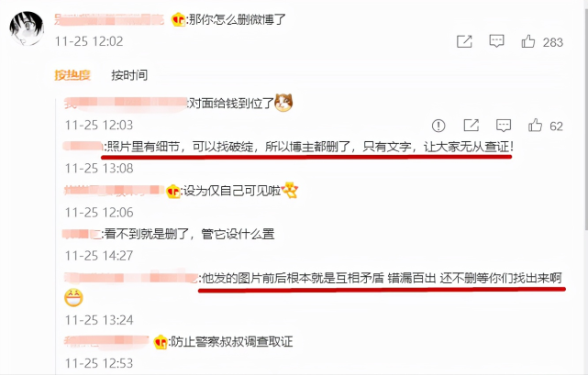
Task: Click blurred username before 对面给钱到位了
Action: pos(126,103)
